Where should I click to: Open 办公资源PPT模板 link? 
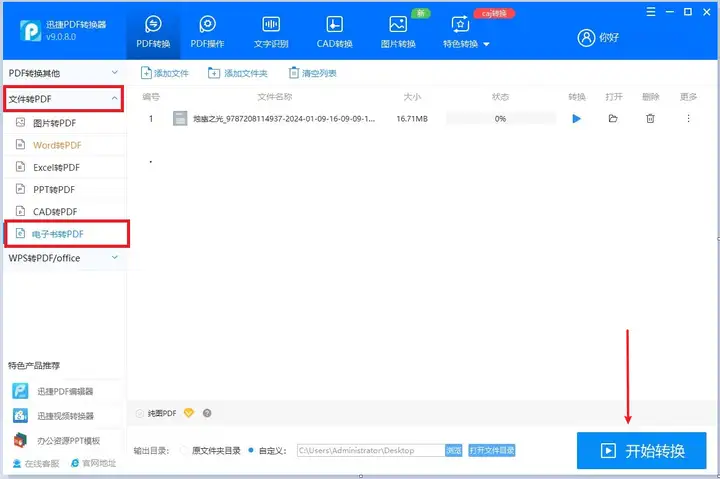click(57, 440)
